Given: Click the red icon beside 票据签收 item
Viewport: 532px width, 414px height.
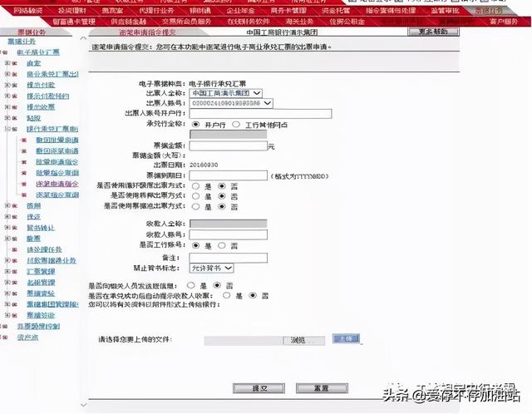Looking at the screenshot, I should click(x=15, y=315).
